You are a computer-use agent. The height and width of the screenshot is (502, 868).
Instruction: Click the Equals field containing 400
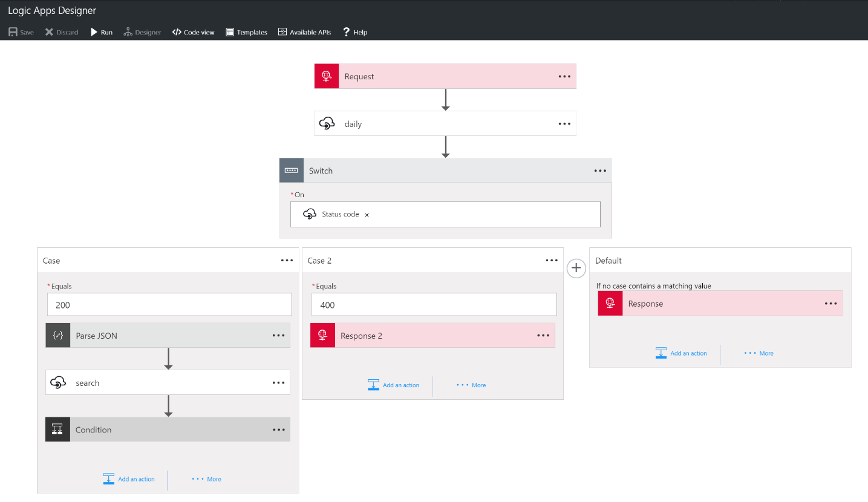(x=433, y=304)
